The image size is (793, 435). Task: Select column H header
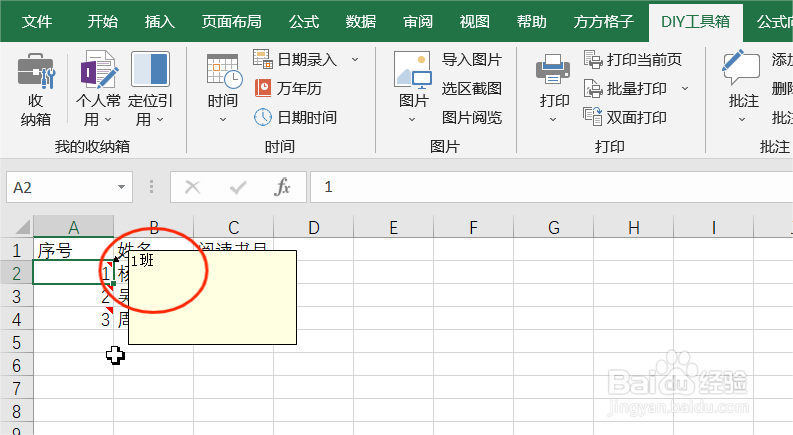coord(633,227)
